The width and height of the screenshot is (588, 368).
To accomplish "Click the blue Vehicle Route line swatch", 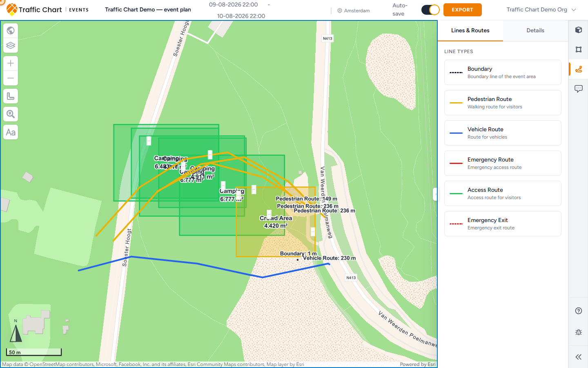I will click(x=456, y=133).
